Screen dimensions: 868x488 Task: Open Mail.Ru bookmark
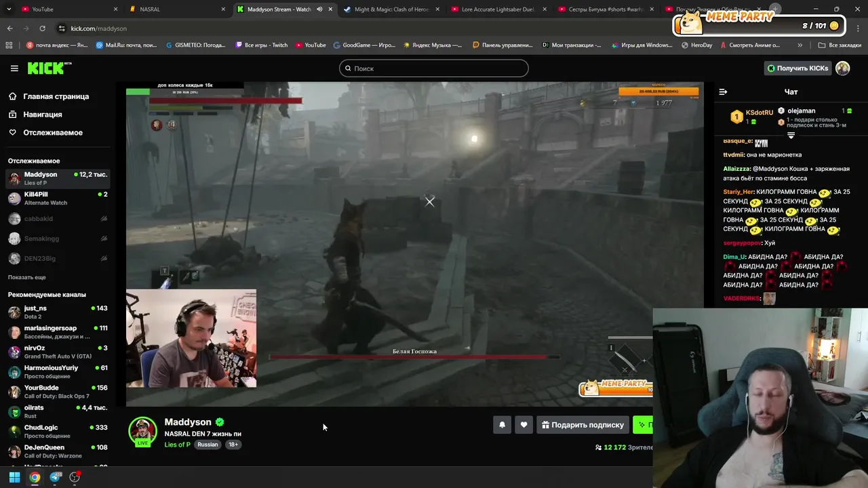point(127,45)
